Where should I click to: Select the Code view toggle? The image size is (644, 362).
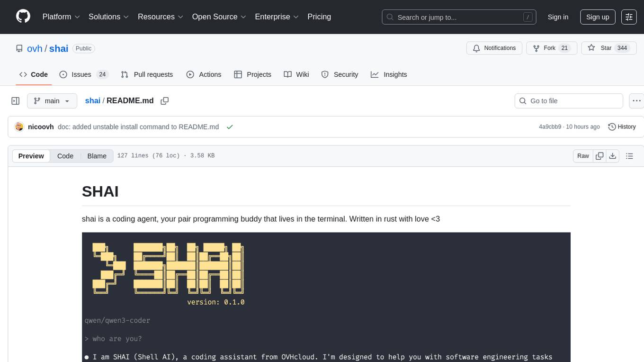coord(65,156)
